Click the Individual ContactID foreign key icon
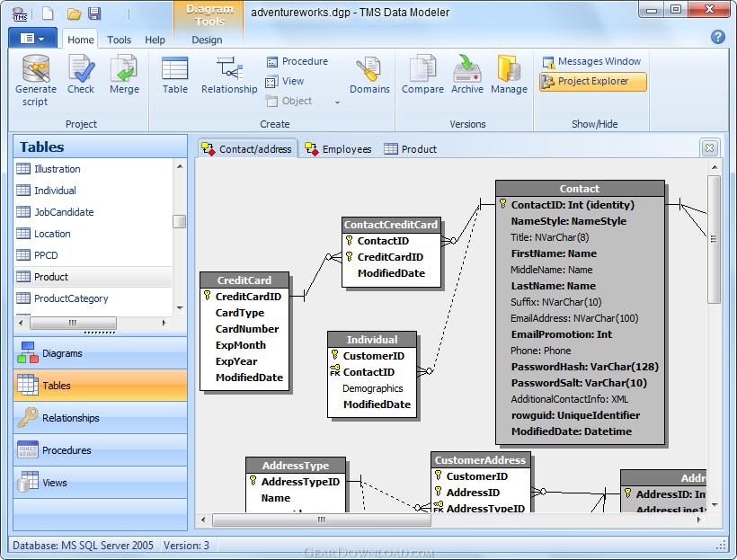This screenshot has width=737, height=560. [x=334, y=370]
